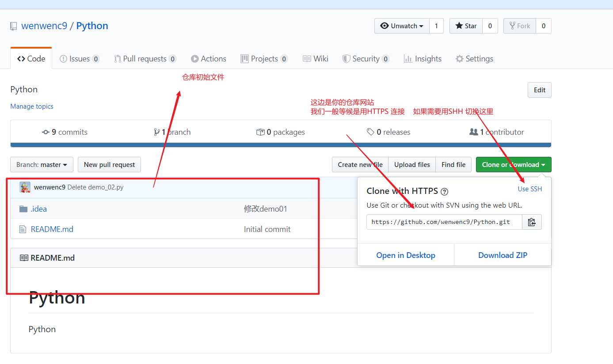
Task: Open the Settings tab
Action: (474, 59)
